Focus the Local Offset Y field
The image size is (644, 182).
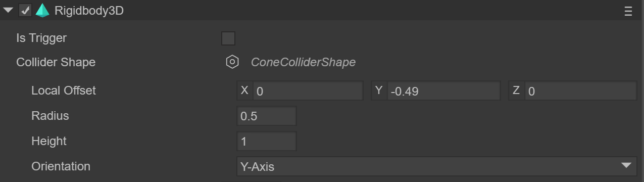point(443,91)
